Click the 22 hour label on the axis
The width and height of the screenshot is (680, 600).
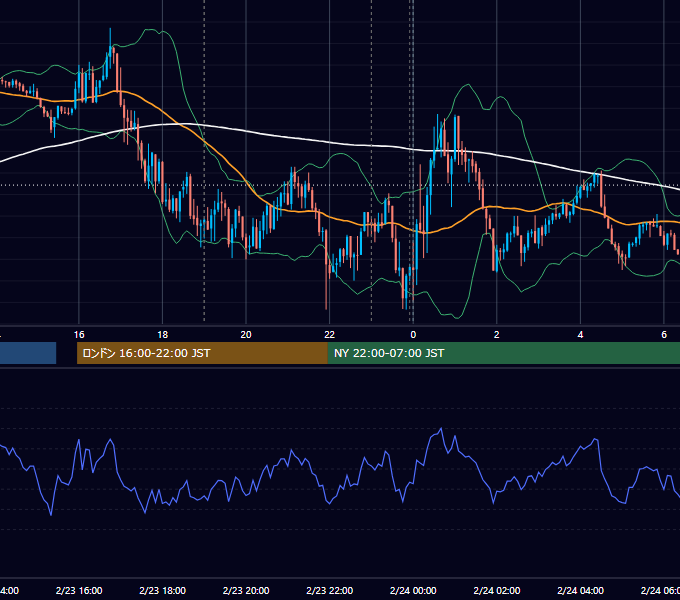(330, 335)
